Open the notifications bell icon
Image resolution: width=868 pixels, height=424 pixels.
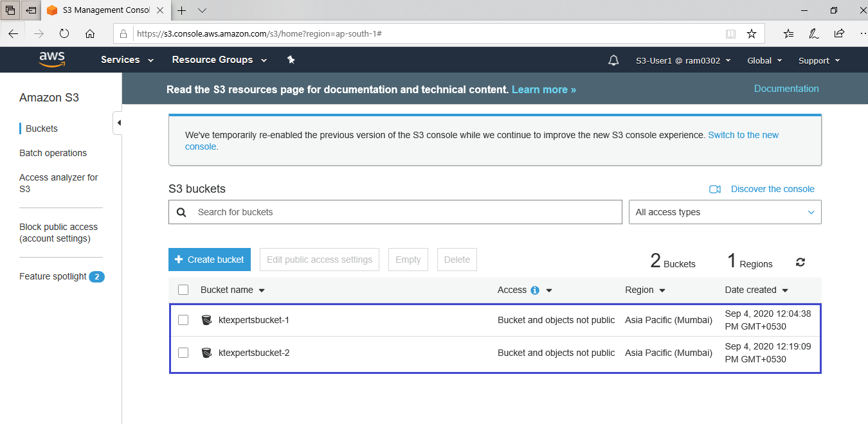613,60
